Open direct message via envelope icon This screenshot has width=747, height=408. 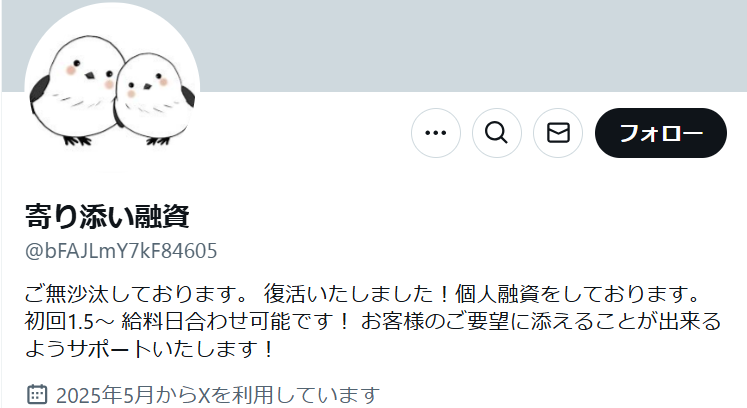click(558, 133)
